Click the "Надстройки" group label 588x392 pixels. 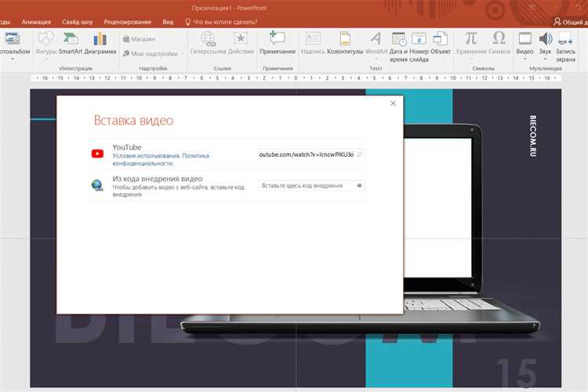[x=153, y=68]
